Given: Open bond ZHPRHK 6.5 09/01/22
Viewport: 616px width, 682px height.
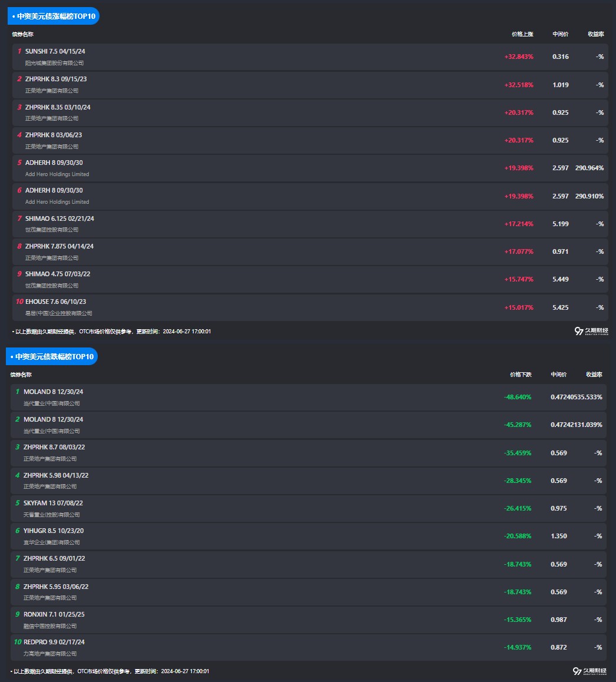Looking at the screenshot, I should pos(54,558).
